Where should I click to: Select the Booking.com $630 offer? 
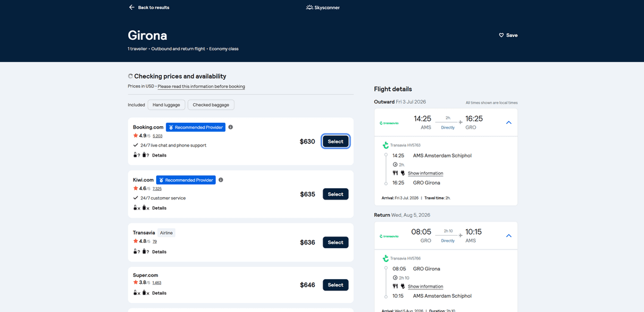point(336,142)
